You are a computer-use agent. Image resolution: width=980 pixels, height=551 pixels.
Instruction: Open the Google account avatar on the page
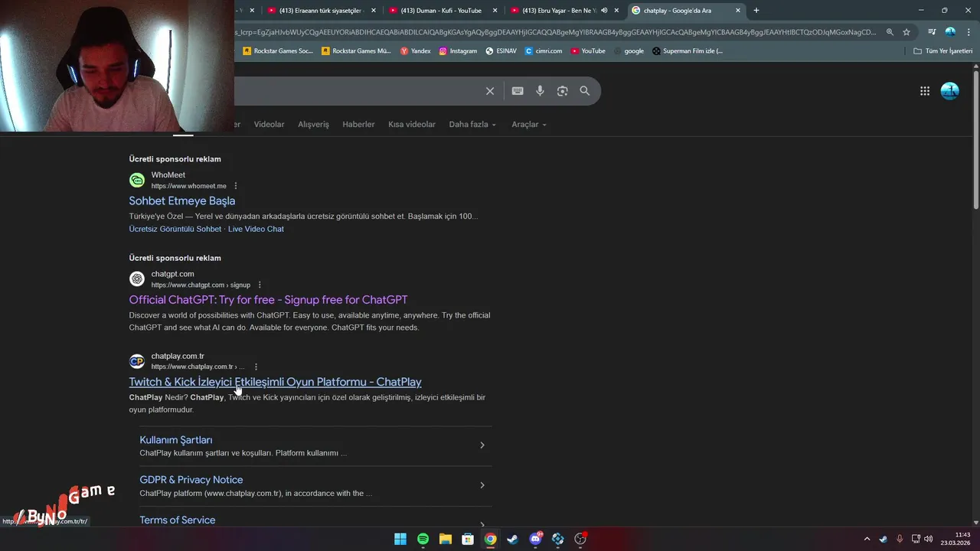[x=949, y=91]
